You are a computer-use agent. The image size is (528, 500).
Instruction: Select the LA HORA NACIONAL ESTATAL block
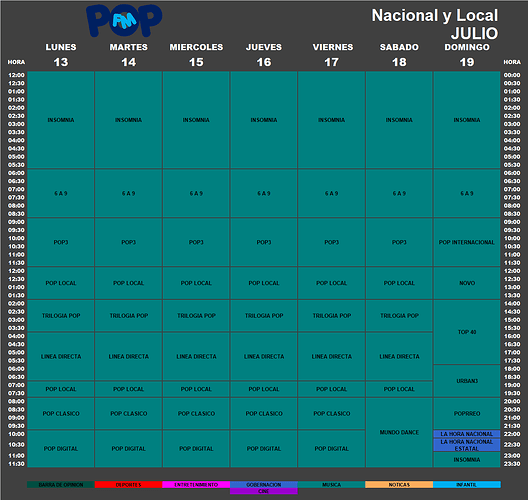(467, 445)
